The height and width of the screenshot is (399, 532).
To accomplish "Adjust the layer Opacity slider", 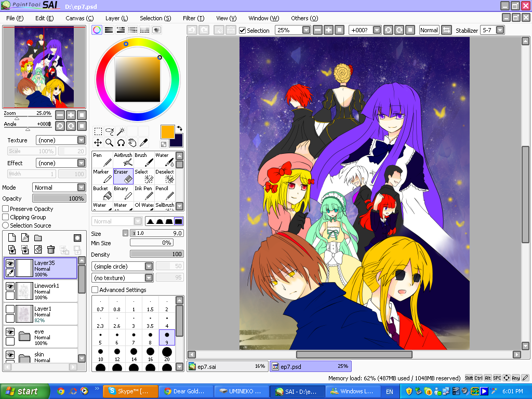I will click(59, 198).
